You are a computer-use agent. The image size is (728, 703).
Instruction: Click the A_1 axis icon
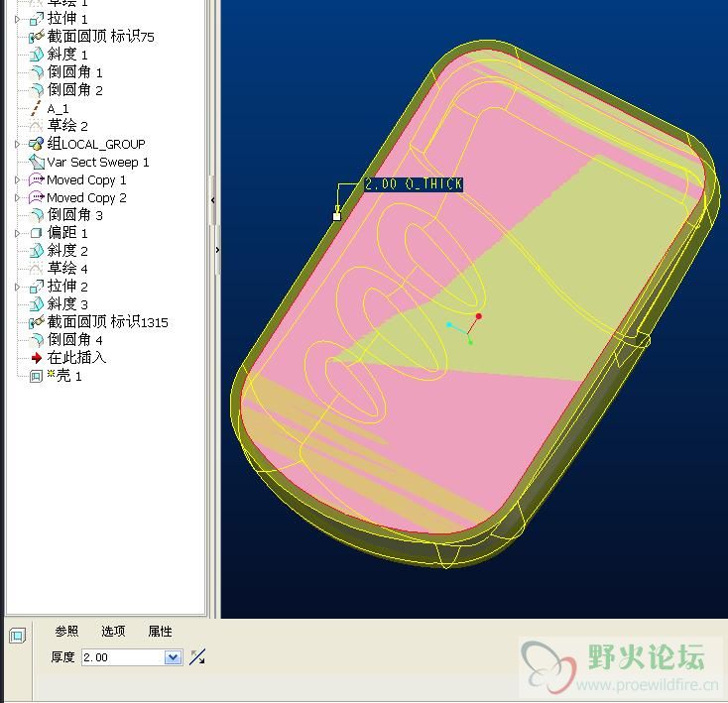coord(37,108)
